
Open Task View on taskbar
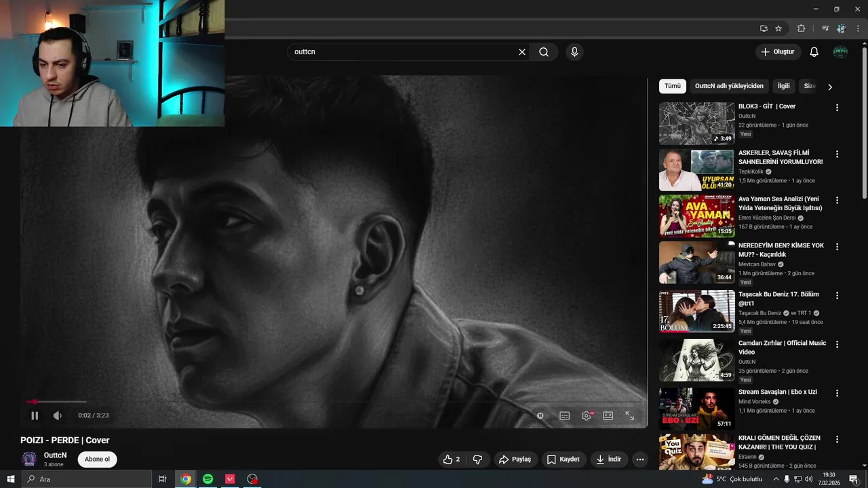tap(163, 479)
